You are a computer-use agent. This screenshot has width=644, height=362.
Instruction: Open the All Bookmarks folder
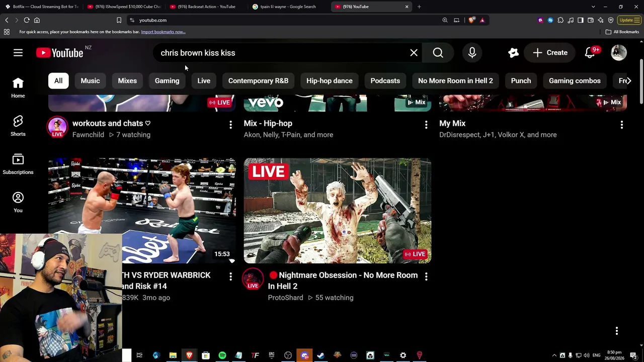[x=622, y=32]
